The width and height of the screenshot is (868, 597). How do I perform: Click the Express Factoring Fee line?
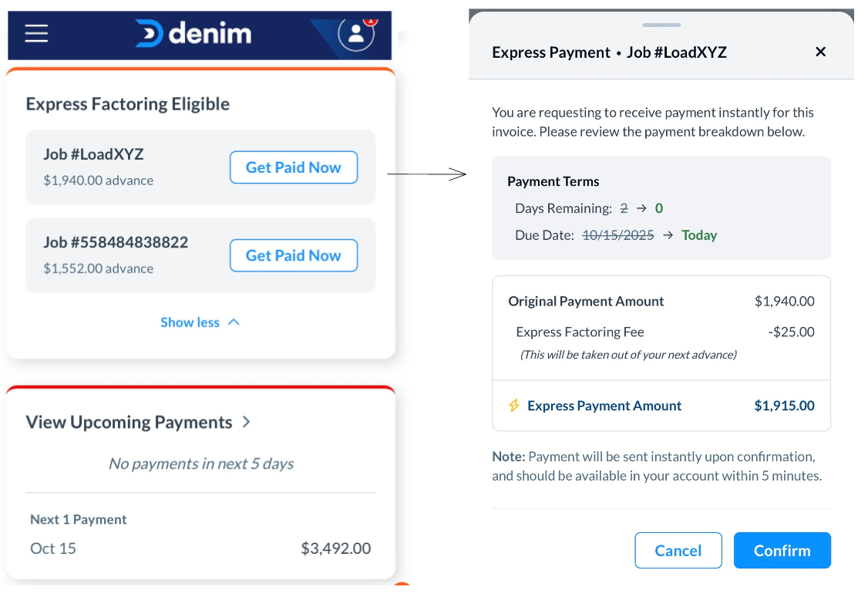[x=580, y=332]
